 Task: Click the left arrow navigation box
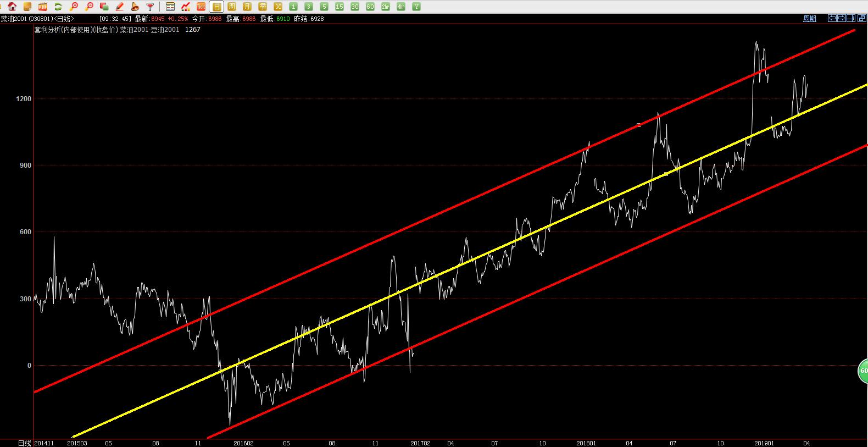(832, 18)
